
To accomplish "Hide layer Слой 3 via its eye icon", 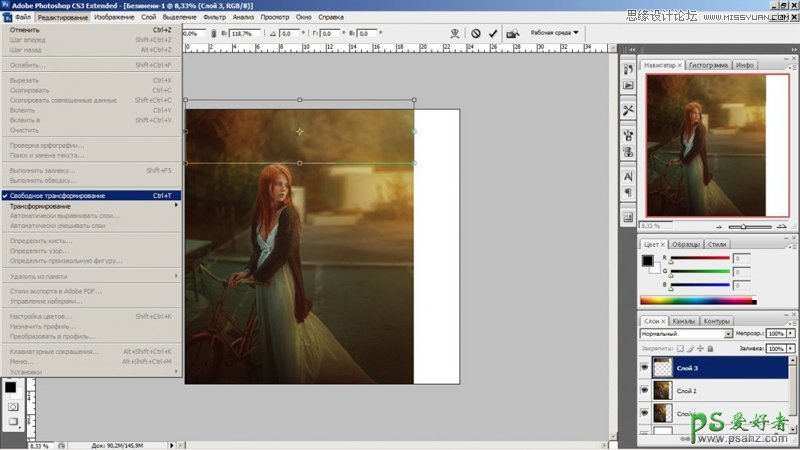I will click(645, 368).
